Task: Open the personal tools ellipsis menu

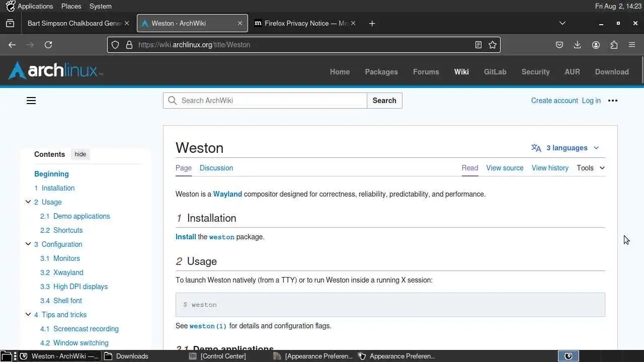Action: [613, 101]
